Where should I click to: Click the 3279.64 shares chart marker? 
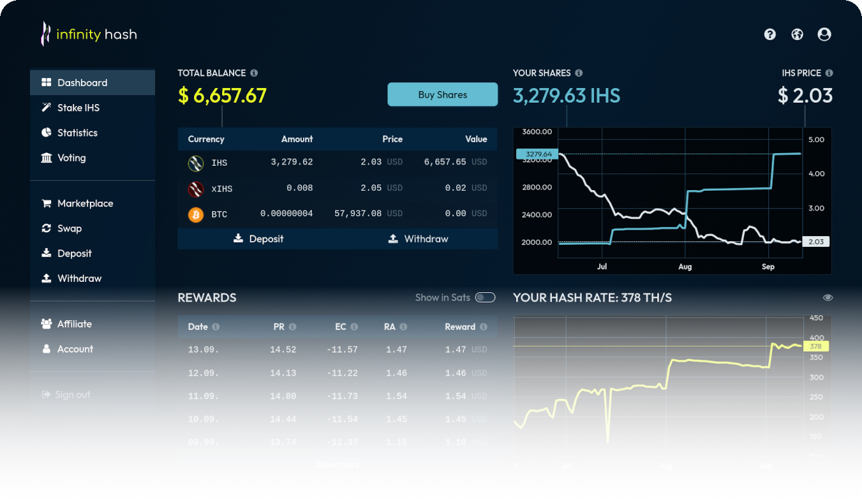(x=536, y=154)
